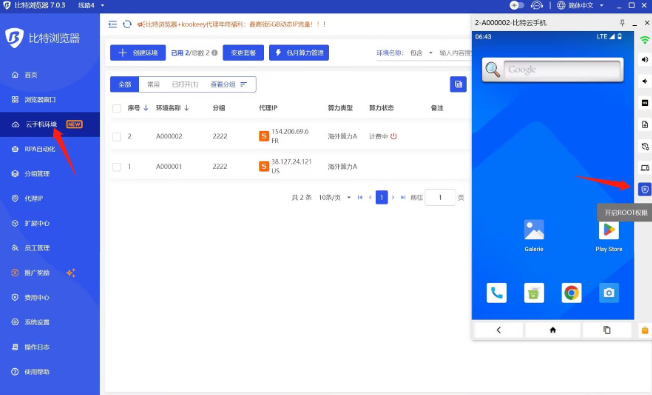Tick the checkbox for row A000002

(117, 136)
